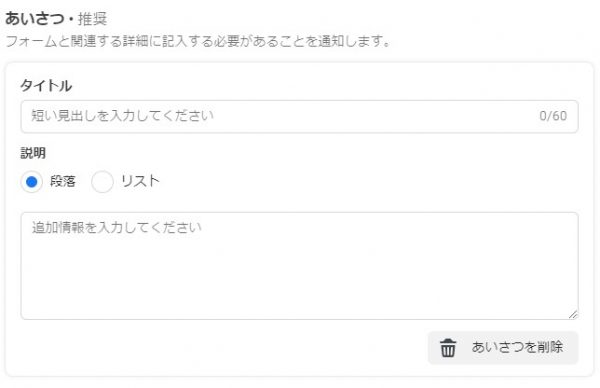Focus the タイトル input field
The height and width of the screenshot is (388, 600).
coord(299,116)
